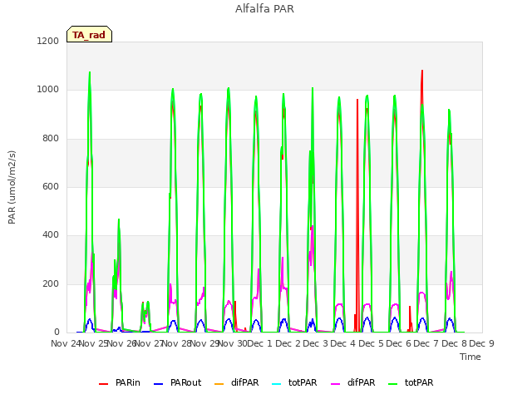Click the Dec 7 date tick label
This screenshot has width=532, height=399.
(x=426, y=343)
